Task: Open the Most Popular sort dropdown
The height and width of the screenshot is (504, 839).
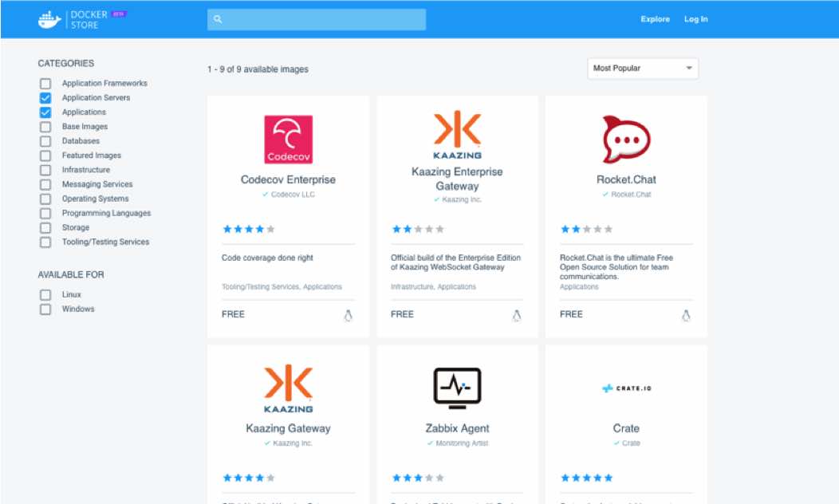Action: click(x=643, y=69)
